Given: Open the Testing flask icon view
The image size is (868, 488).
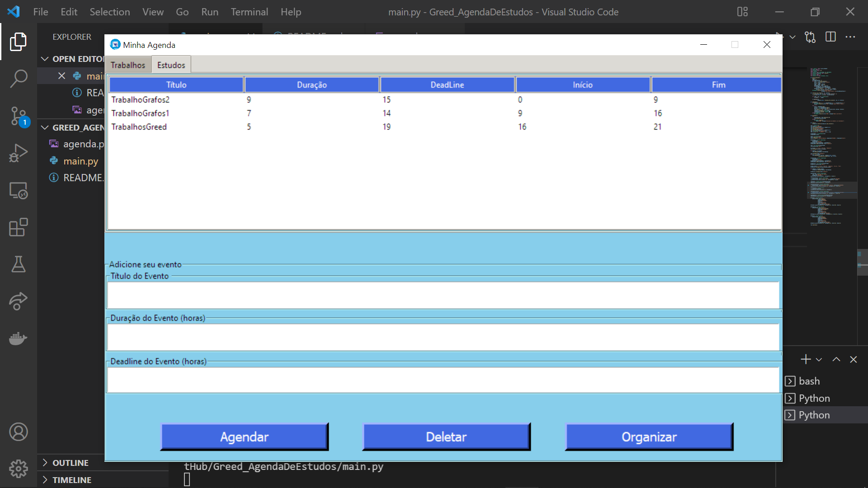Looking at the screenshot, I should pos(18,264).
